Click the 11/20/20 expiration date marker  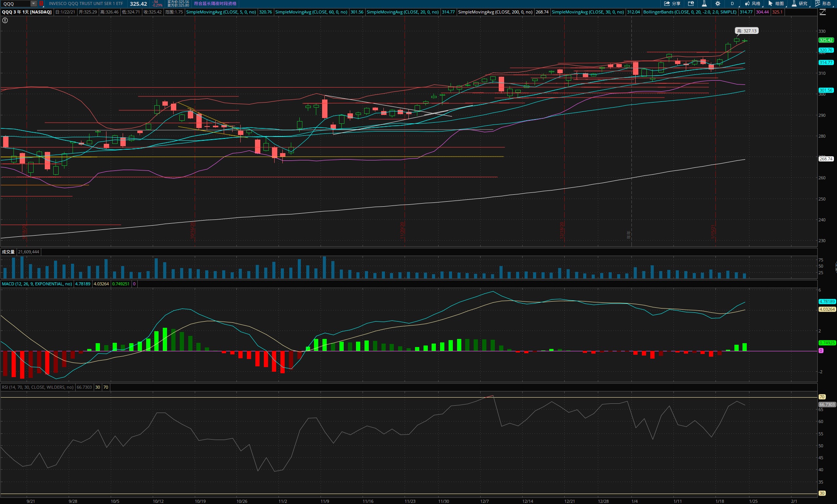(x=402, y=230)
